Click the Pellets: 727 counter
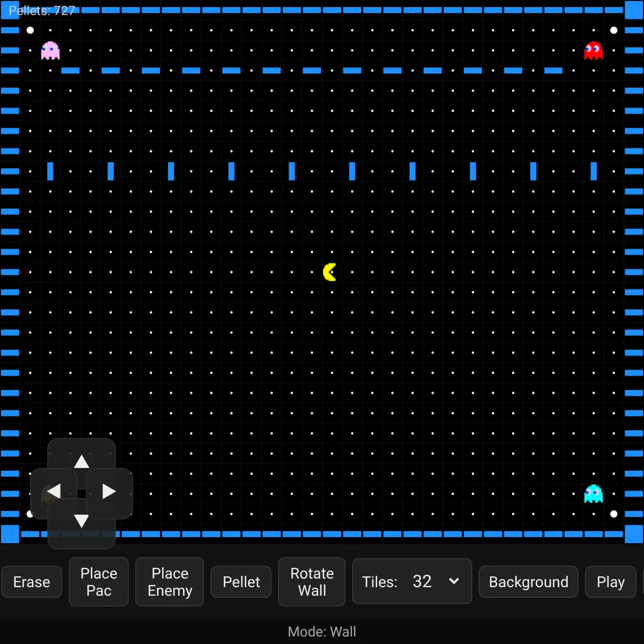The height and width of the screenshot is (644, 644). [x=42, y=11]
